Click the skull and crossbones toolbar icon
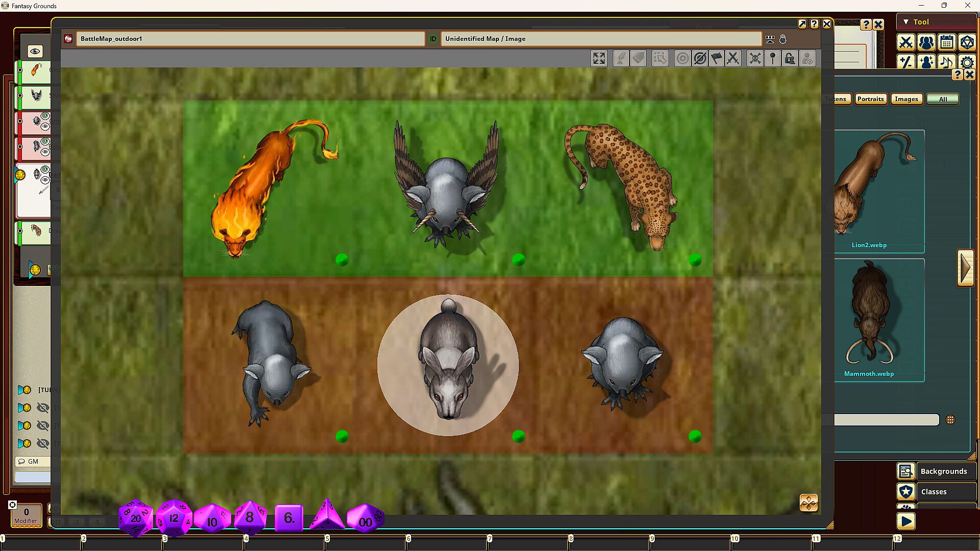The height and width of the screenshot is (551, 980). (755, 59)
